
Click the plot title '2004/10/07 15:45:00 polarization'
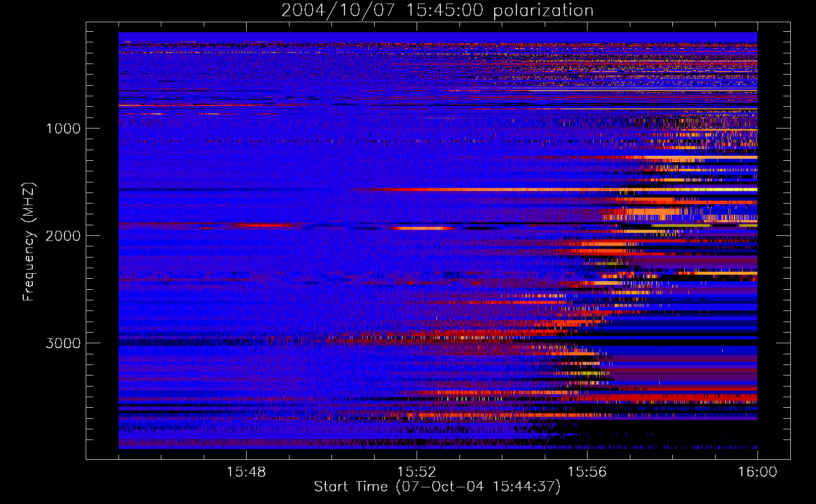click(437, 11)
